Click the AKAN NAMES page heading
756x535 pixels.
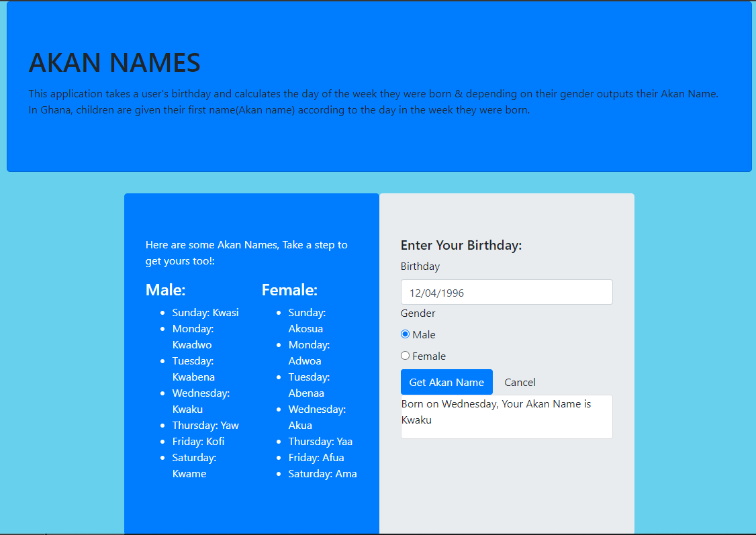(x=115, y=62)
